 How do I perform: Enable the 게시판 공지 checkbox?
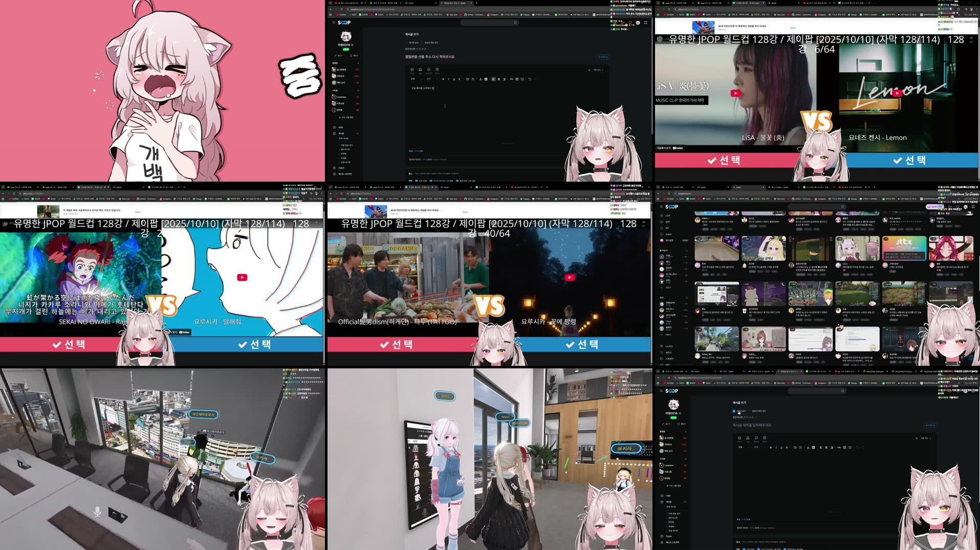pyautogui.click(x=734, y=411)
